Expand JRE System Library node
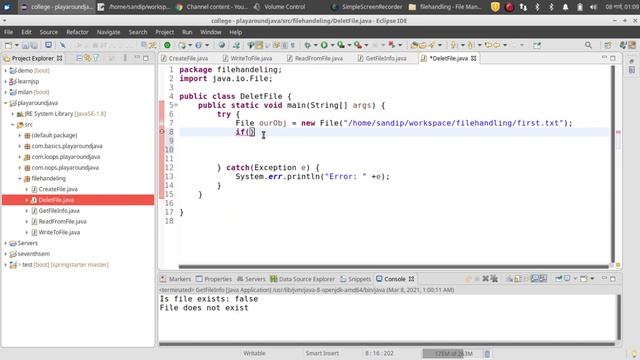The width and height of the screenshot is (640, 360). point(13,114)
